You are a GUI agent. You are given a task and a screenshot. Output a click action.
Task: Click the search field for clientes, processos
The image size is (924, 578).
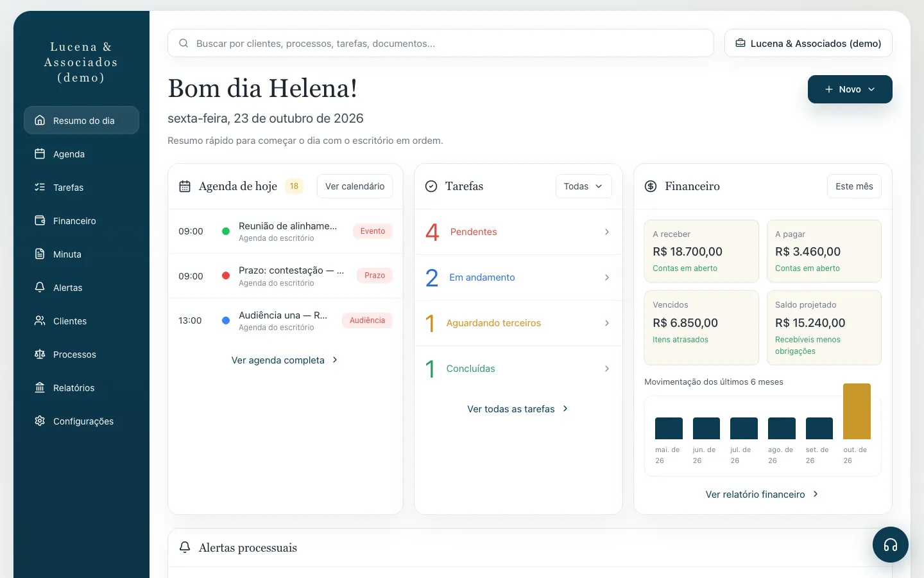440,44
